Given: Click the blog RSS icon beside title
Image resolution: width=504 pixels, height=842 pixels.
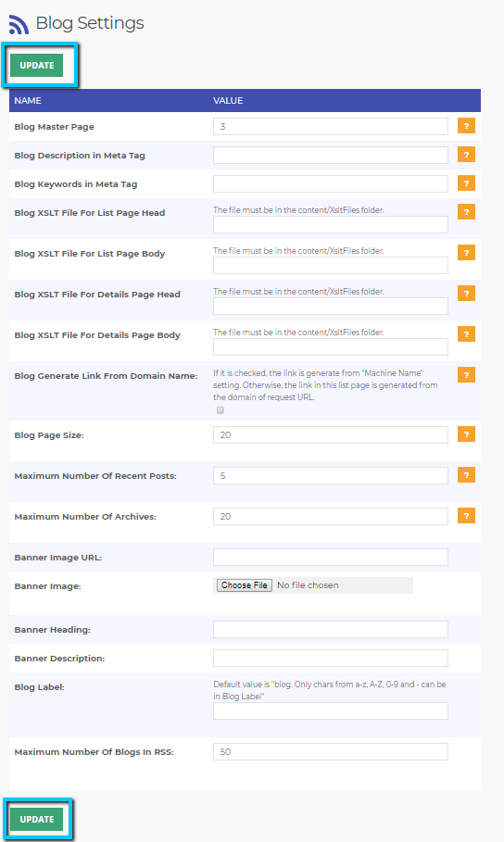Looking at the screenshot, I should coord(19,24).
